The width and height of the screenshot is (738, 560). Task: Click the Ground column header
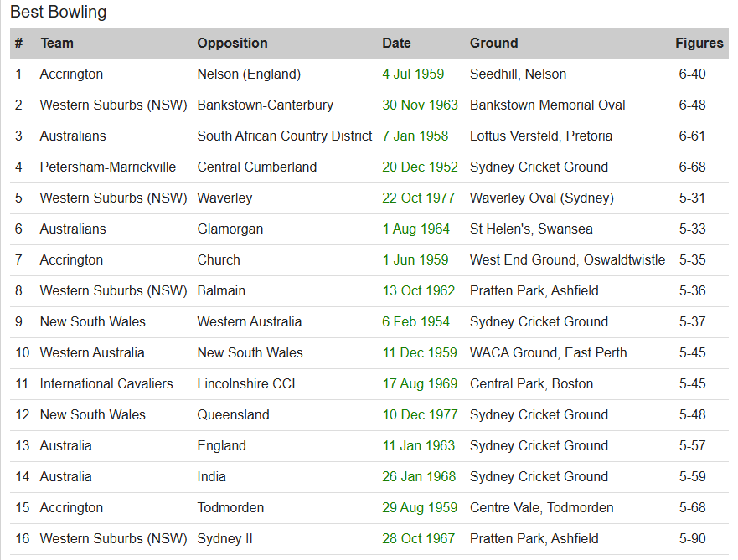[x=493, y=43]
